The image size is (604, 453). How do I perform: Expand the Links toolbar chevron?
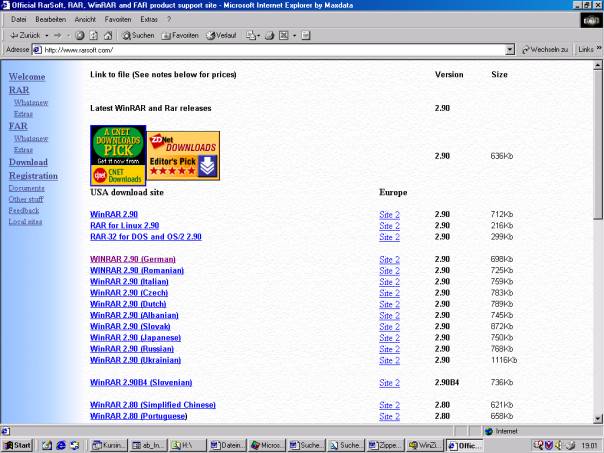click(x=599, y=48)
